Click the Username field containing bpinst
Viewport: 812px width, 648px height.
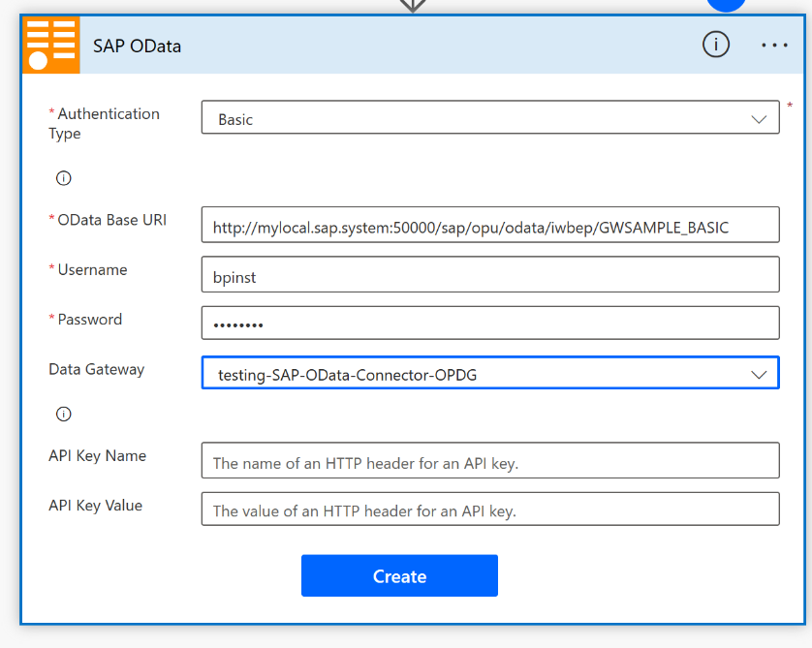coord(489,274)
